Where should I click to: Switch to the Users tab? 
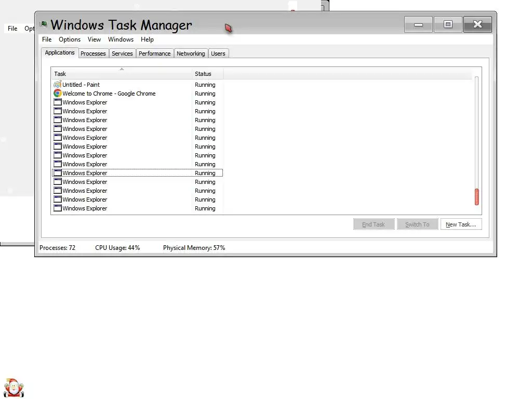point(218,54)
